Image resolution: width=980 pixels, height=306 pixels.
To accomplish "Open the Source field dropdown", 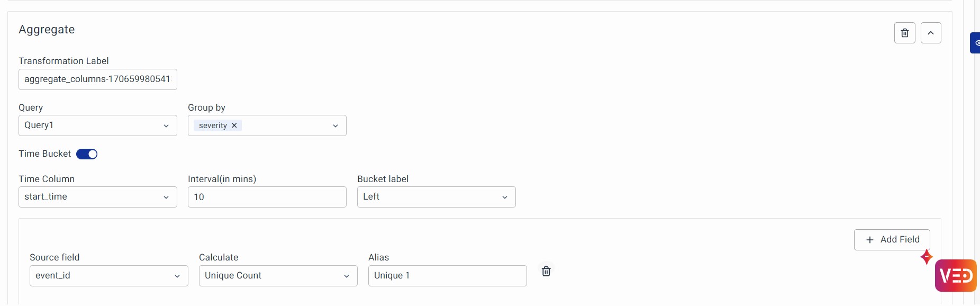I will tap(108, 276).
